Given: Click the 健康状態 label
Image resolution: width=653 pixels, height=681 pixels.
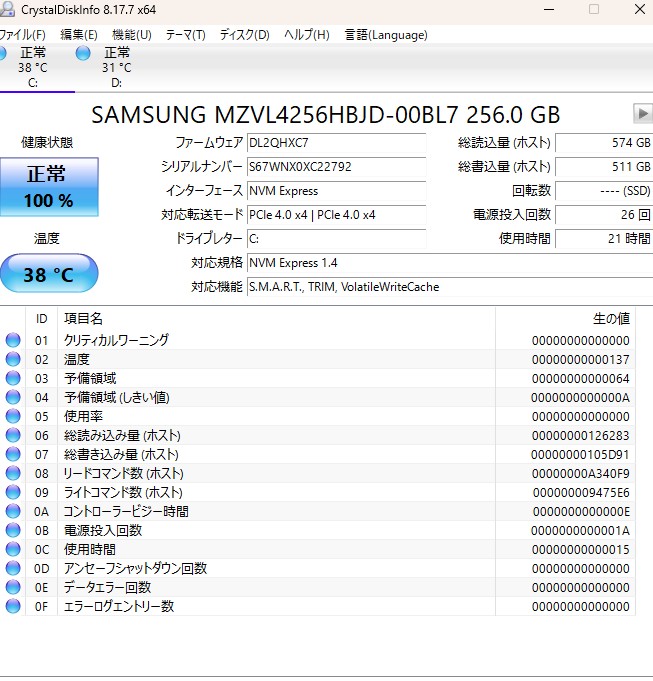Looking at the screenshot, I should click(47, 142).
